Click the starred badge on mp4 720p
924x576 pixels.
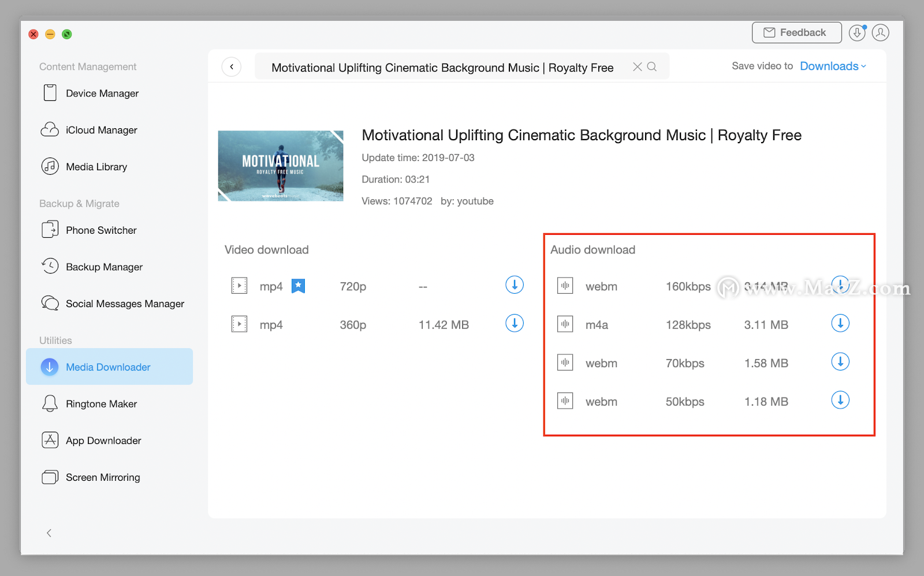coord(298,286)
